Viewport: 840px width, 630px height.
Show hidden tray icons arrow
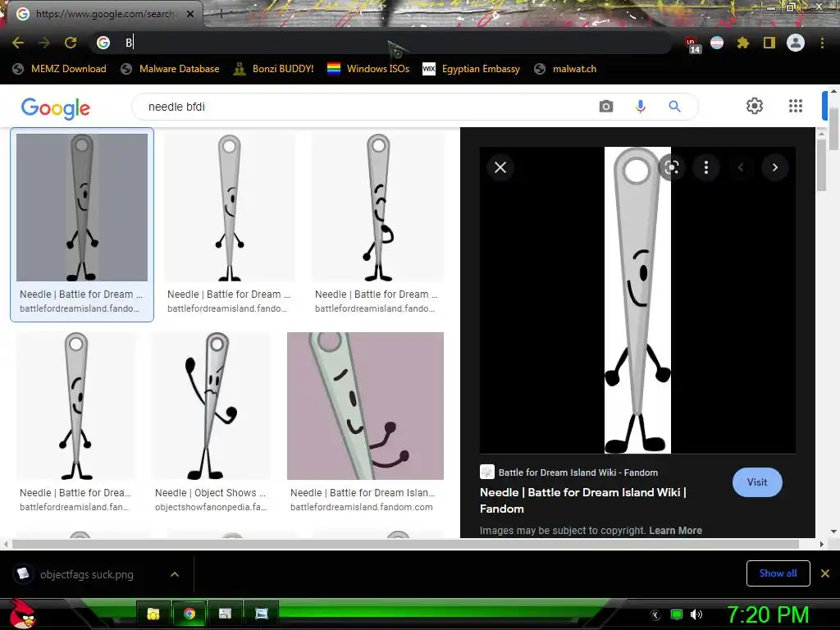[x=655, y=615]
